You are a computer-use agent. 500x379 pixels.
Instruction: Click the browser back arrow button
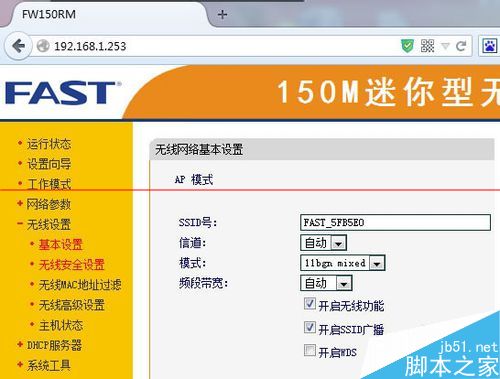(19, 46)
